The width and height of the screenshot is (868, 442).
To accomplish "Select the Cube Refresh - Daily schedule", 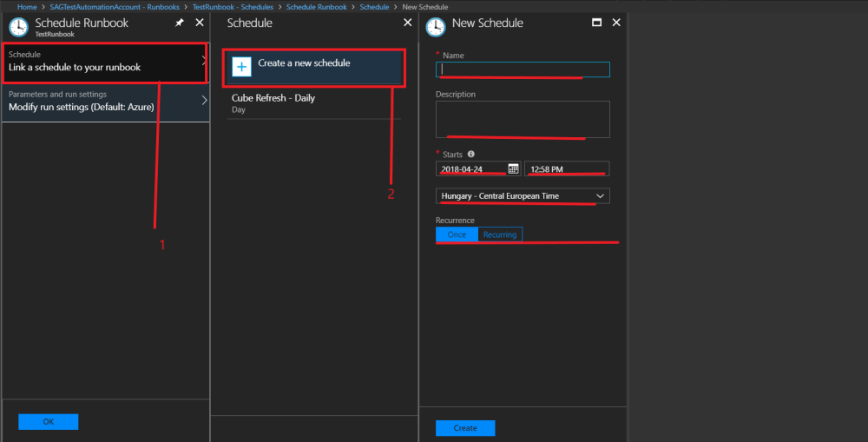I will 314,103.
